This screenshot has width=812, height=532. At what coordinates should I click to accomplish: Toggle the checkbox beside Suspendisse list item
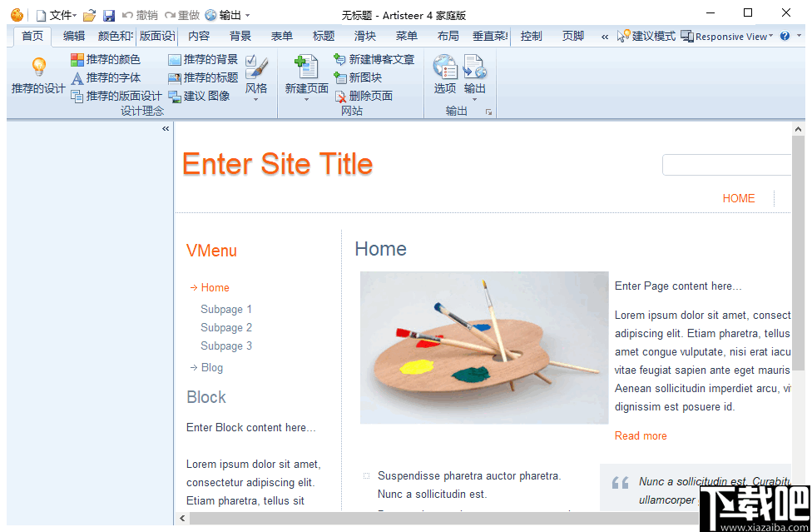pyautogui.click(x=366, y=475)
